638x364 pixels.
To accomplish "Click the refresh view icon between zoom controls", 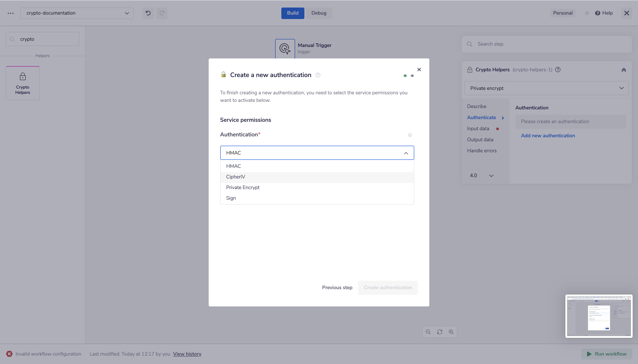I will (440, 332).
